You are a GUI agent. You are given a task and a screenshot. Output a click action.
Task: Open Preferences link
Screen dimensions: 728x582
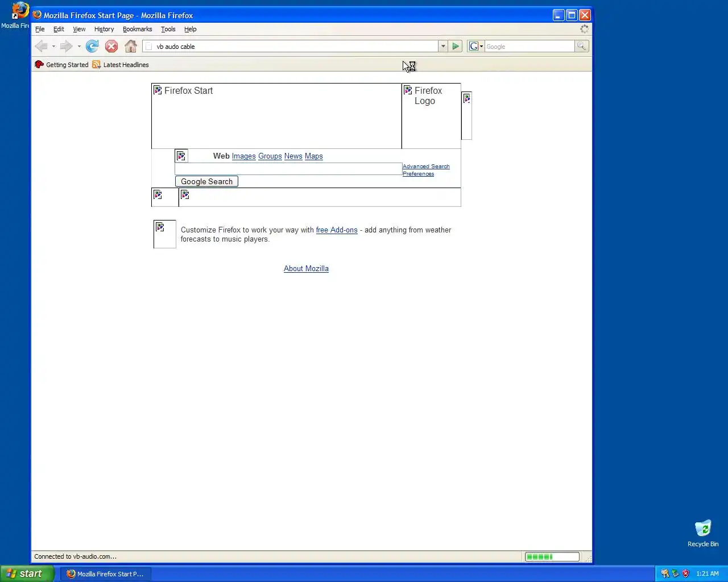tap(418, 174)
